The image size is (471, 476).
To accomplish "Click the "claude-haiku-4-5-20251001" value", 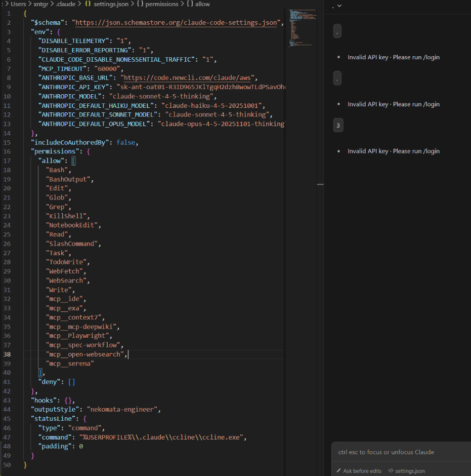I will [211, 106].
